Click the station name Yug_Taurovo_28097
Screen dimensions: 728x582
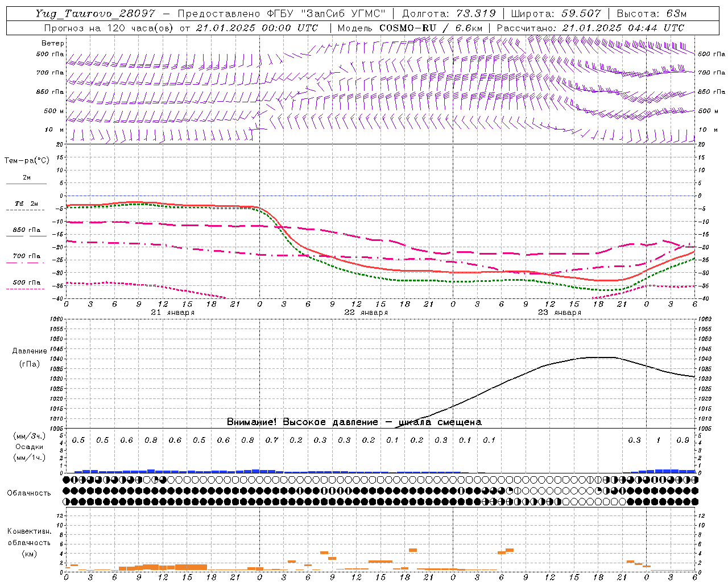pos(95,14)
